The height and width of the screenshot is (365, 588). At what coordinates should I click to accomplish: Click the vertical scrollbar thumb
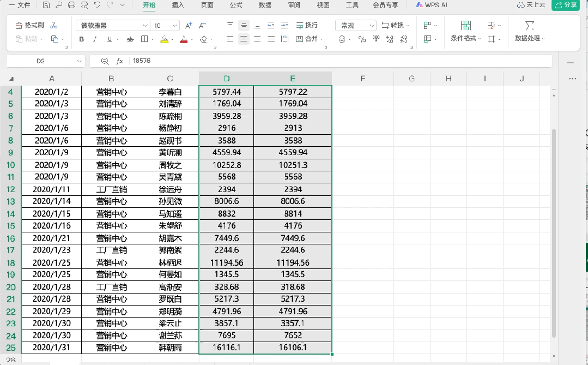(554, 233)
